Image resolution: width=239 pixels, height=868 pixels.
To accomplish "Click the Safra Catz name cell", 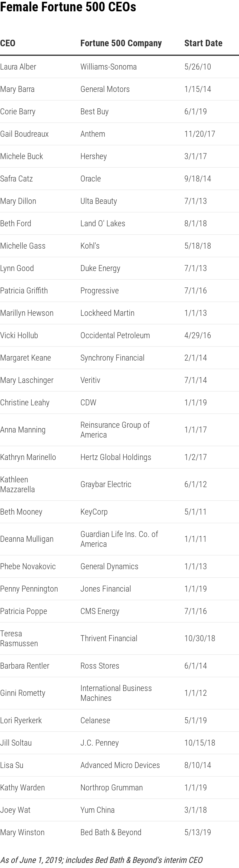I will point(16,178).
